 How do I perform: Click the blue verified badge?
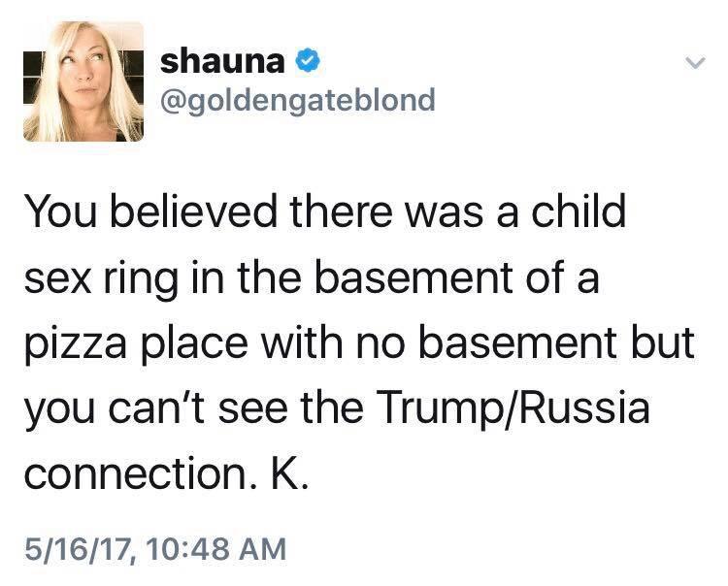(305, 61)
